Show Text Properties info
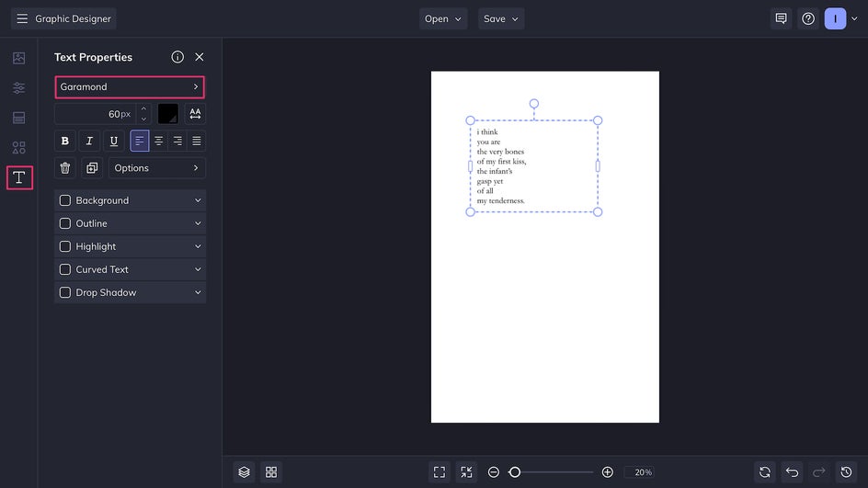Image resolution: width=868 pixels, height=488 pixels. [177, 57]
